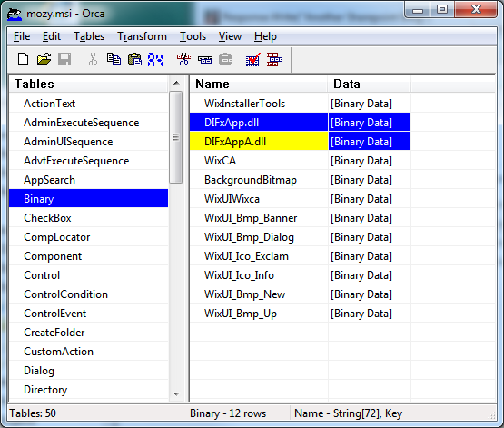Select the WixUI_Ico_Exclam row name
Viewport: 504px width, 428px height.
pos(259,256)
